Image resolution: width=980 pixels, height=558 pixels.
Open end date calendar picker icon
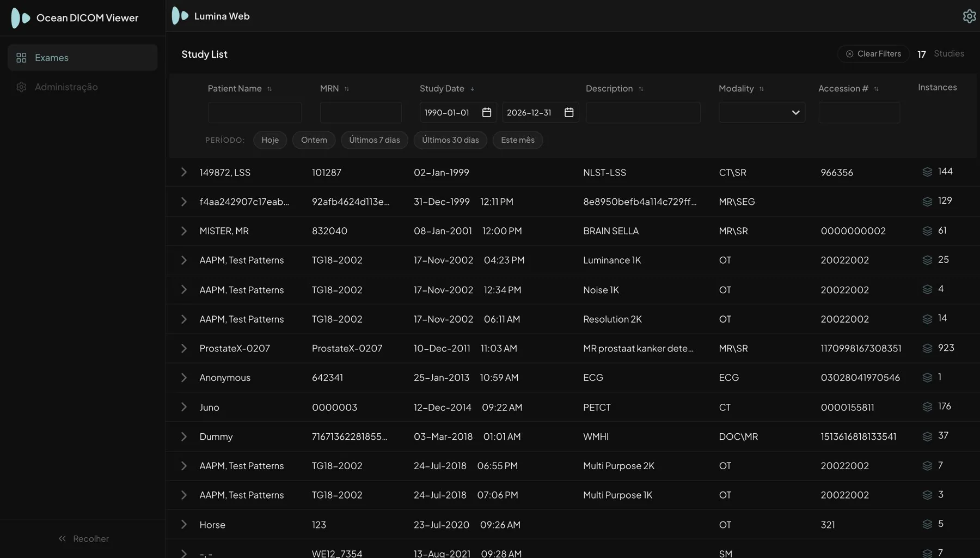(569, 112)
